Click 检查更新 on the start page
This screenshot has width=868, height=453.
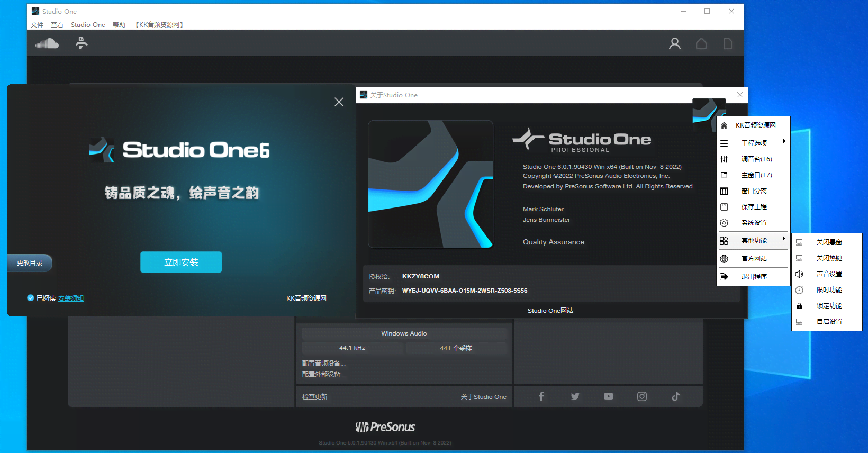(x=315, y=397)
